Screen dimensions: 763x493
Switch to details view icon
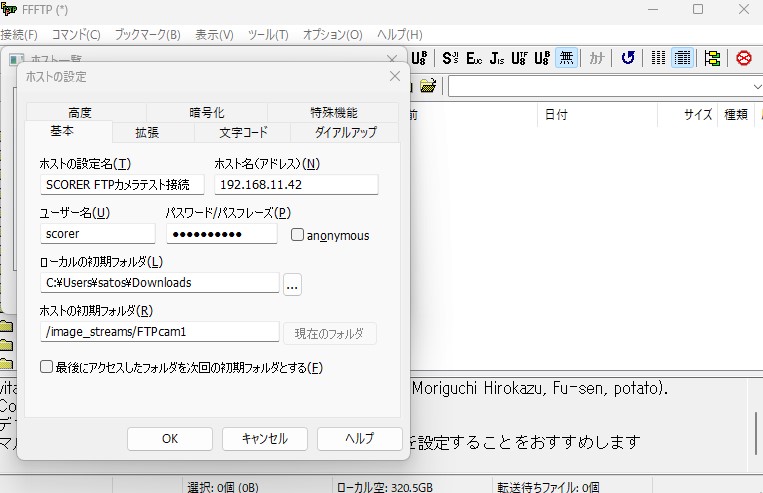pyautogui.click(x=683, y=58)
